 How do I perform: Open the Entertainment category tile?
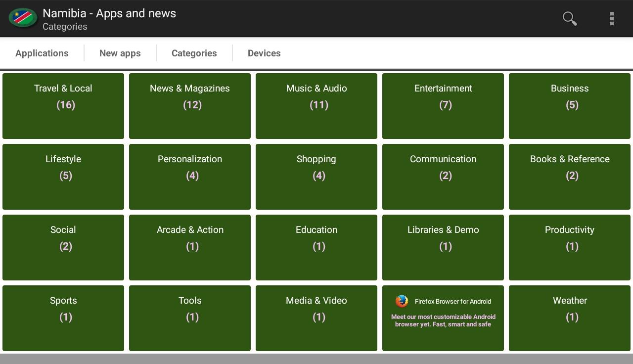coord(443,106)
